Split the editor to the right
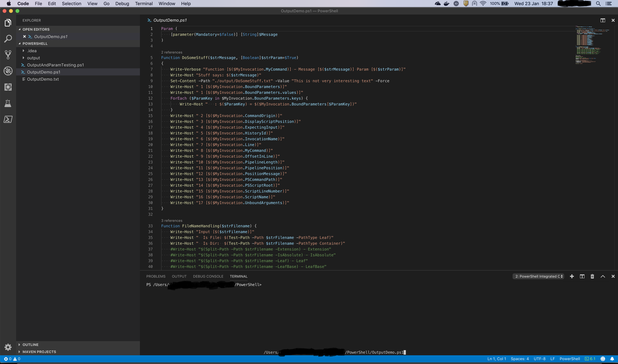 603,20
